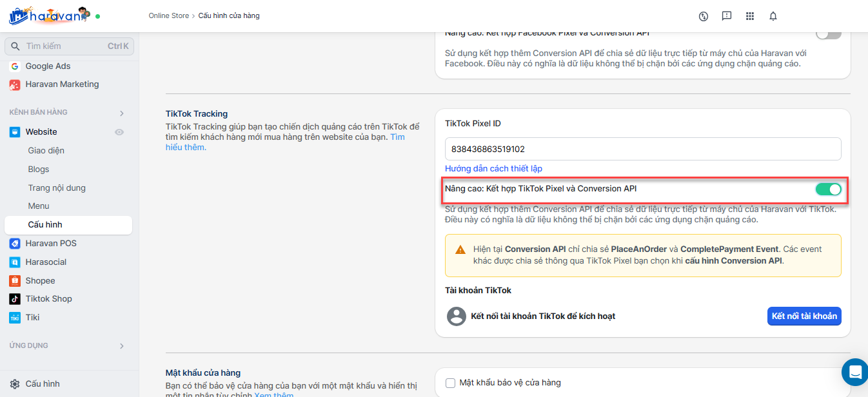Screen dimensions: 868x397
Task: Click the settings gear icon at bottom
Action: click(x=15, y=384)
